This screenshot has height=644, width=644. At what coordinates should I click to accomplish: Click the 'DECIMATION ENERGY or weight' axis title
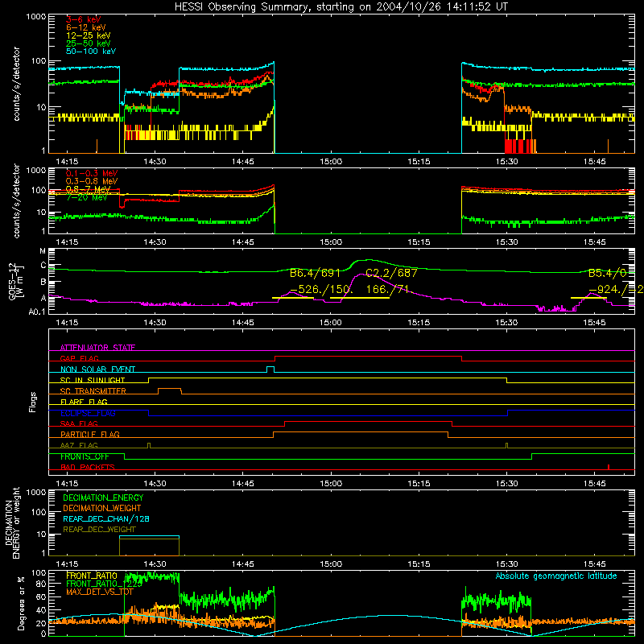(x=12, y=522)
